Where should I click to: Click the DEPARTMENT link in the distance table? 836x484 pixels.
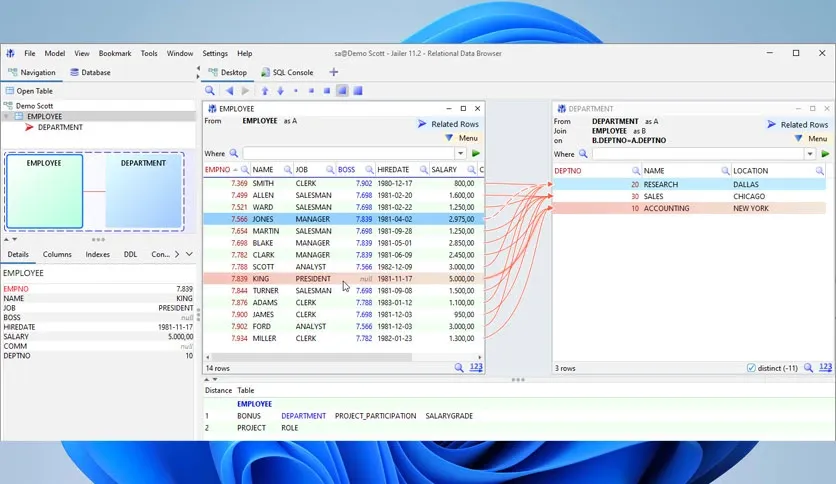[x=303, y=416]
